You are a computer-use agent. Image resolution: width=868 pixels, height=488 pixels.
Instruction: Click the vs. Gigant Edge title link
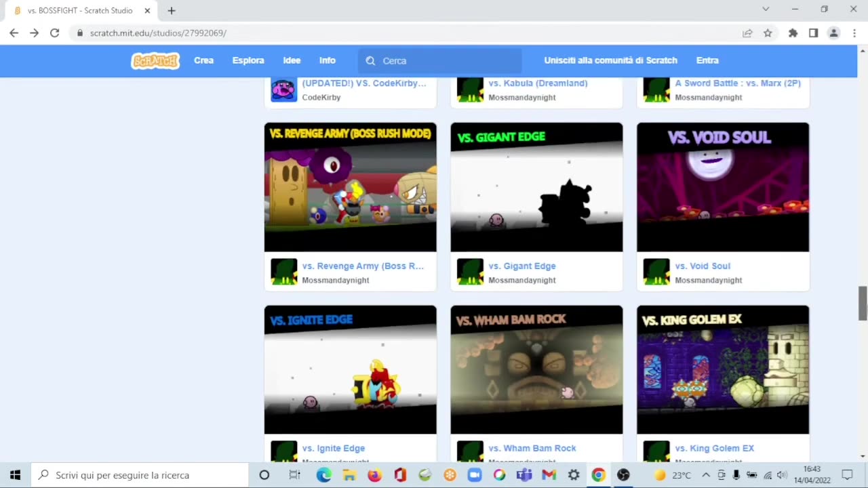click(522, 266)
